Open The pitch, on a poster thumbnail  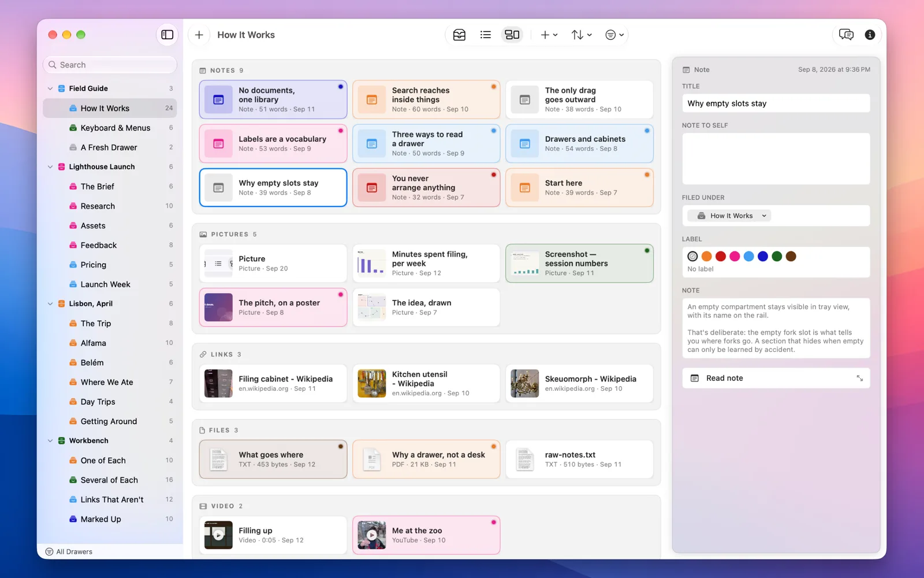pyautogui.click(x=218, y=307)
